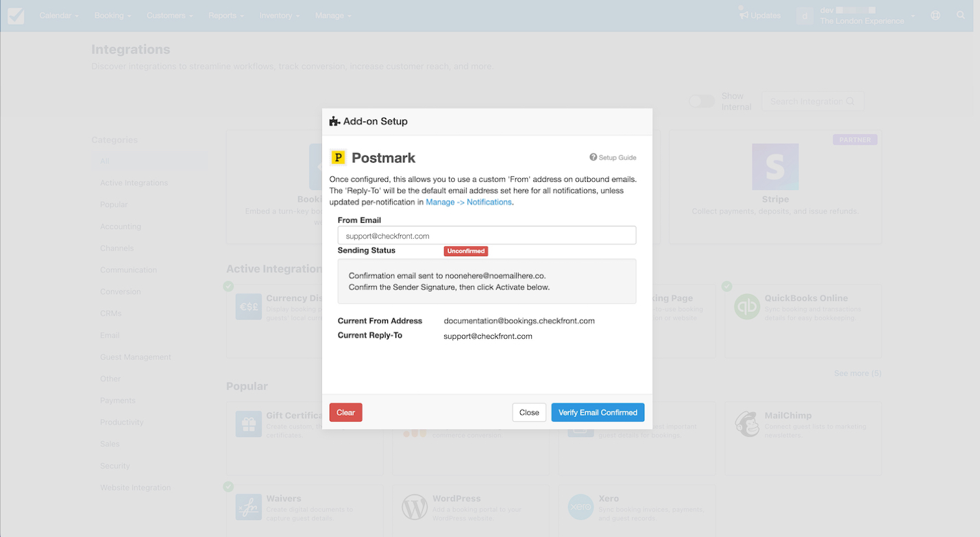Click the WordPress logo icon
Image resolution: width=980 pixels, height=537 pixels.
click(415, 508)
